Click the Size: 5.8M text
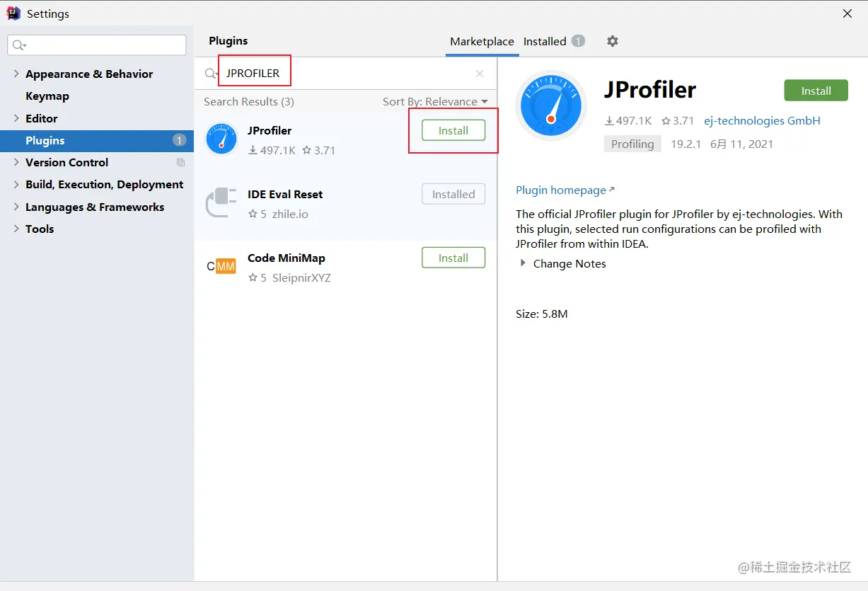 (x=542, y=314)
